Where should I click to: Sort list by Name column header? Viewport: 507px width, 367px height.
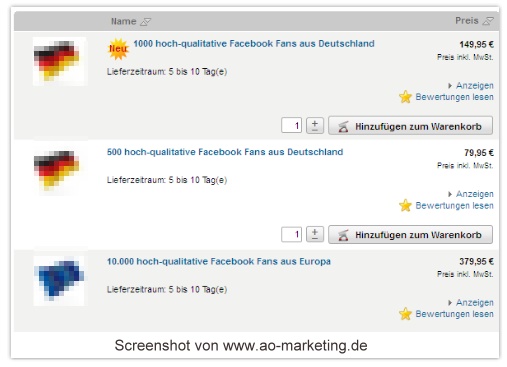coord(123,22)
